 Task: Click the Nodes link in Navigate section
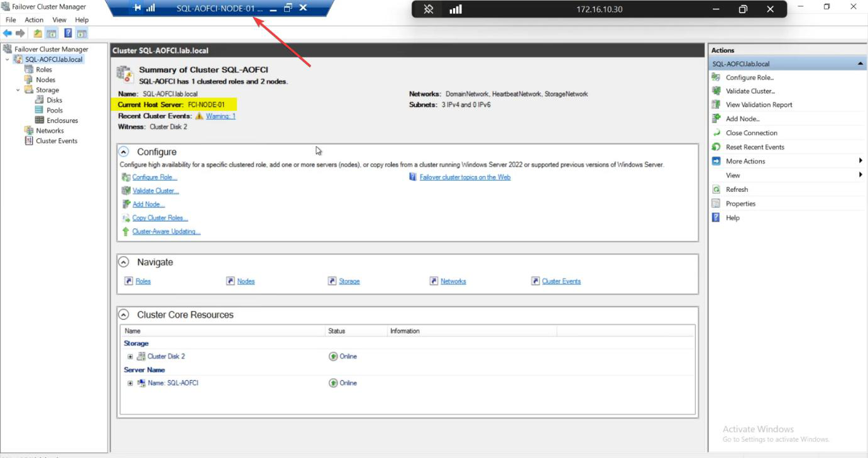[246, 281]
